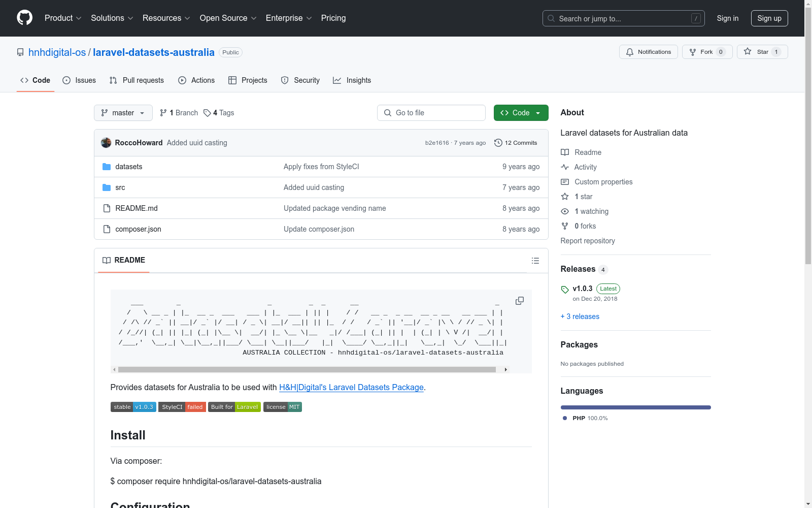812x508 pixels.
Task: Click the README.md file icon
Action: tap(107, 208)
